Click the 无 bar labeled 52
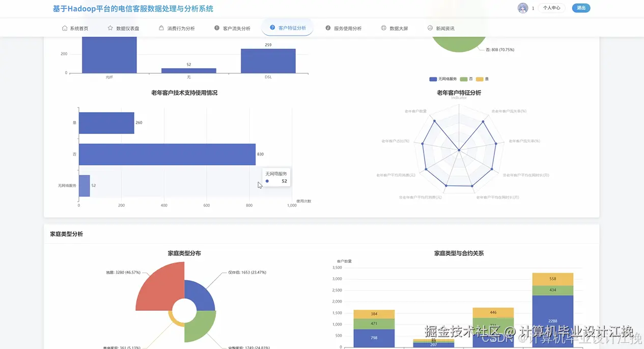Image resolution: width=644 pixels, height=349 pixels. pyautogui.click(x=189, y=70)
